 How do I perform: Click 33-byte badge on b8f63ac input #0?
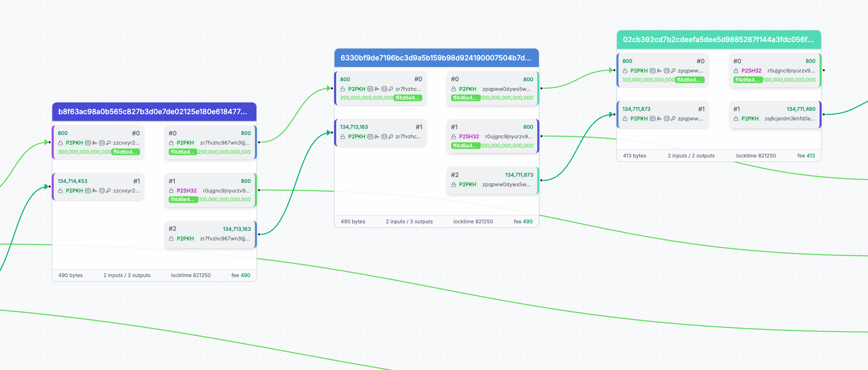coord(102,143)
